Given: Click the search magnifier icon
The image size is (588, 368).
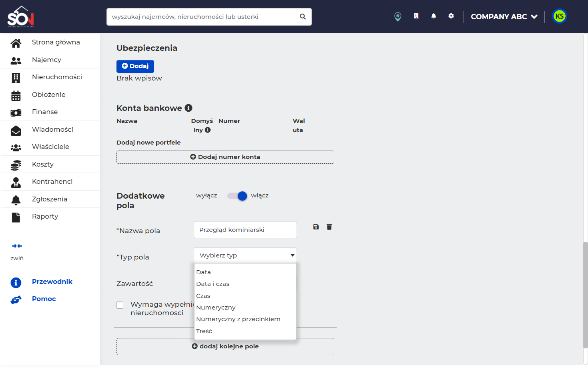Looking at the screenshot, I should pyautogui.click(x=303, y=17).
